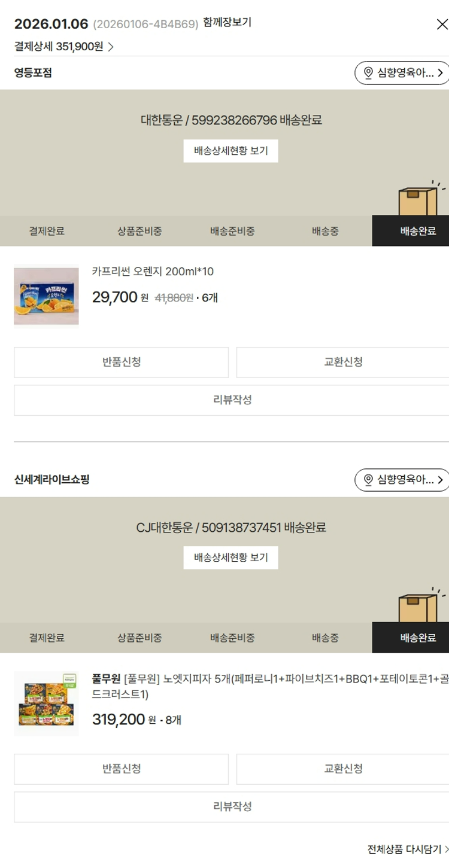Open the 카프리썬 오렌지 200ml*10 product name
449x868 pixels.
[x=153, y=272]
